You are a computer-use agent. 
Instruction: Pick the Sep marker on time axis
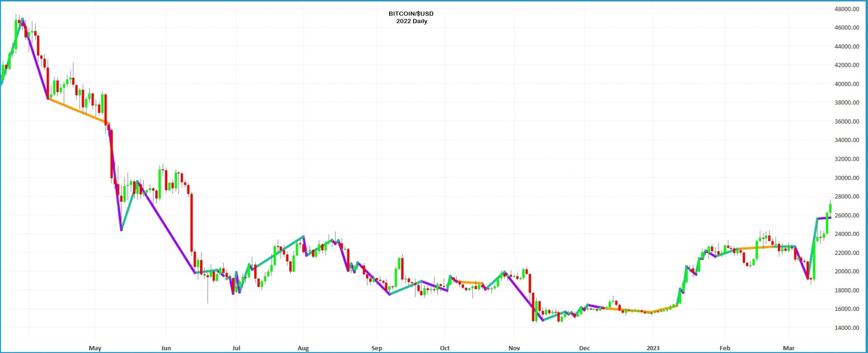[377, 348]
